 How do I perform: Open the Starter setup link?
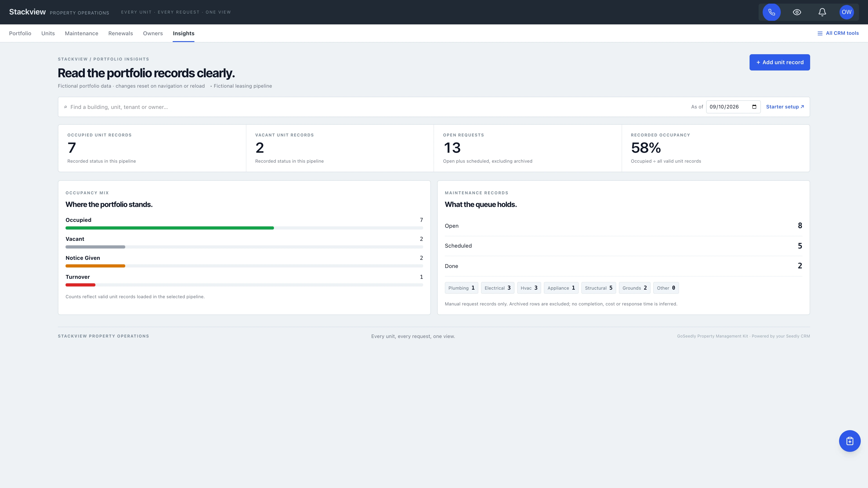click(785, 107)
